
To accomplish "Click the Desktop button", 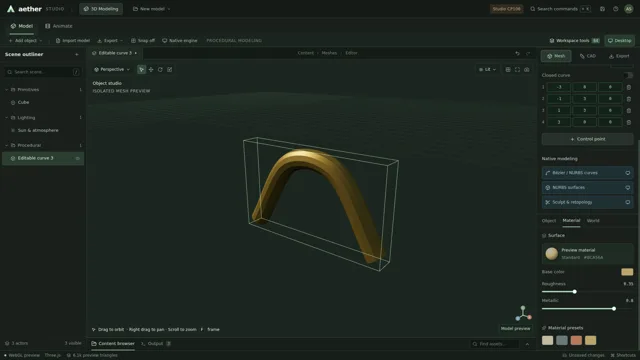I will point(619,41).
